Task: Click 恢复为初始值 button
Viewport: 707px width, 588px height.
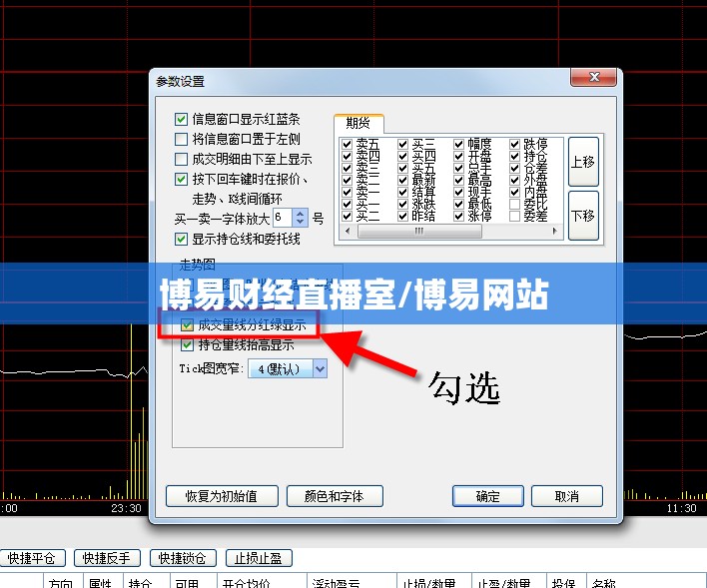Action: [222, 496]
